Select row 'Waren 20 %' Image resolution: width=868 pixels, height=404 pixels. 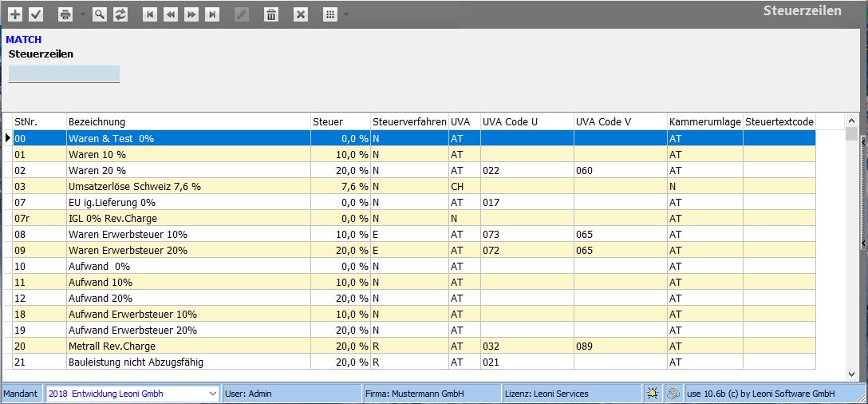[414, 171]
